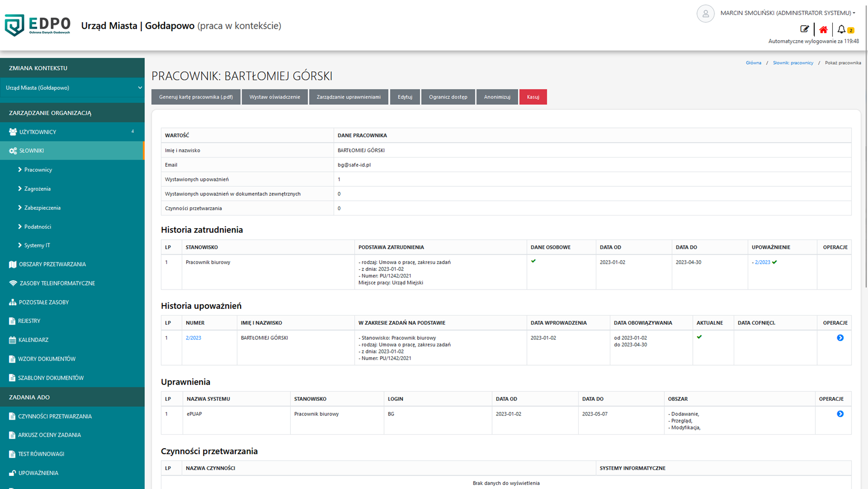Open Słowniki menu item
This screenshot has height=489, width=868.
click(72, 151)
